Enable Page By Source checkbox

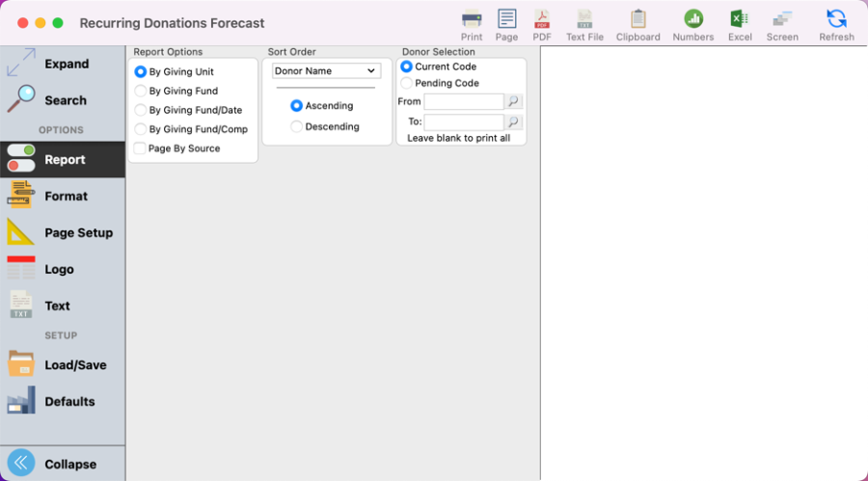click(x=141, y=148)
